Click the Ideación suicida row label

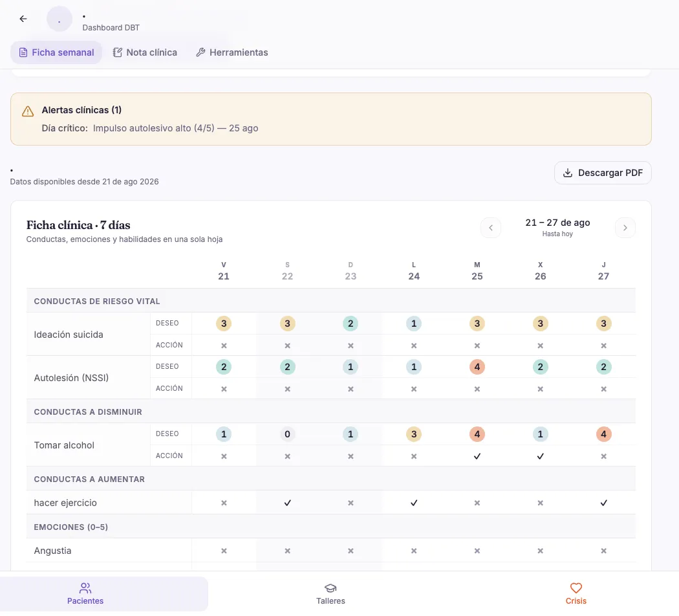pos(69,335)
